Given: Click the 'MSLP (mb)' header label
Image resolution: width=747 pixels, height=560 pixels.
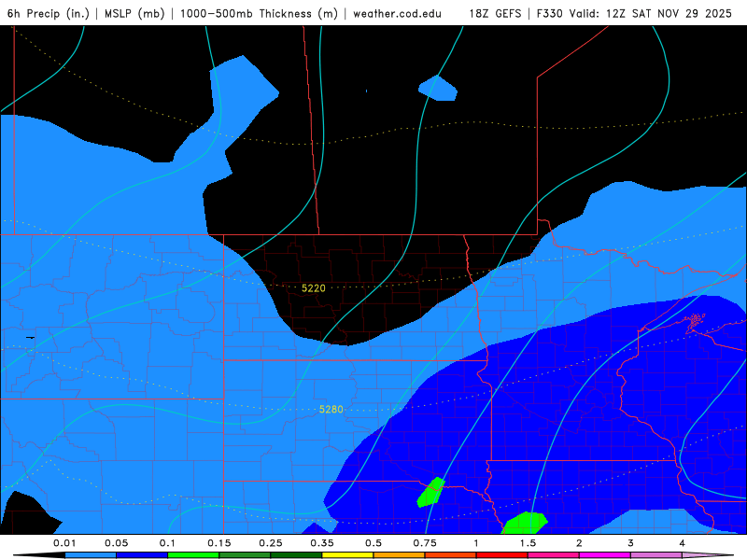Looking at the screenshot, I should click(134, 13).
